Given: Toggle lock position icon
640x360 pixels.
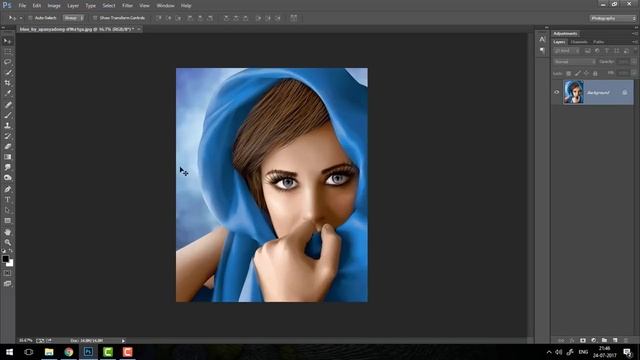Looking at the screenshot, I should (586, 73).
